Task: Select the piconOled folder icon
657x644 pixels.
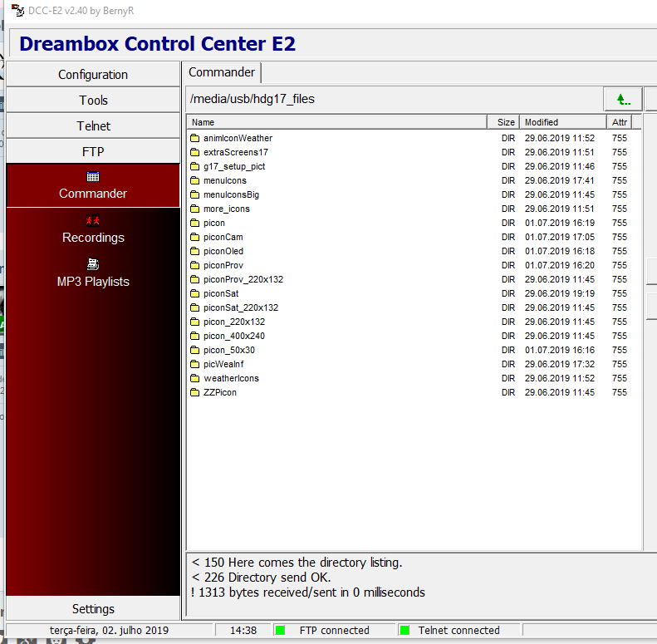Action: 194,251
